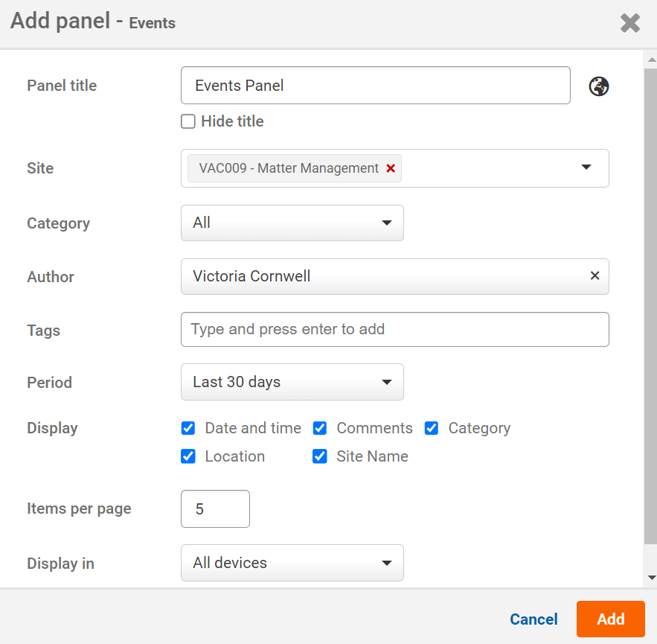Disable the Location display checkbox
This screenshot has height=644, width=657.
[188, 456]
